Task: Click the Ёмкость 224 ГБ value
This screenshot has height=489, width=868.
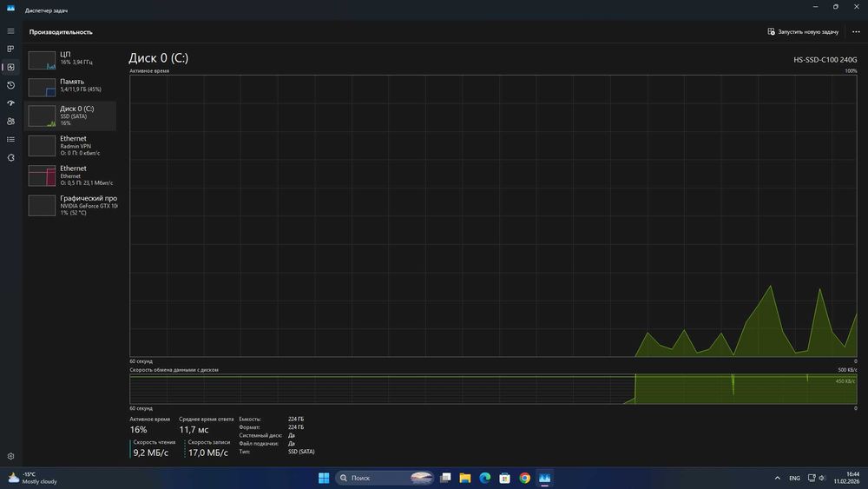Action: pos(296,420)
